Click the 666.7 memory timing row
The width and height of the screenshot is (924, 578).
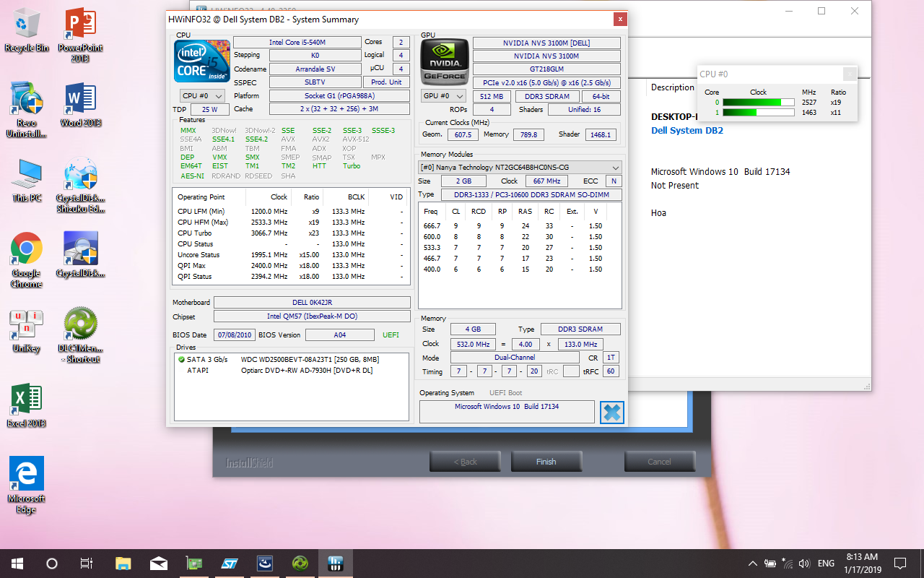click(x=520, y=225)
